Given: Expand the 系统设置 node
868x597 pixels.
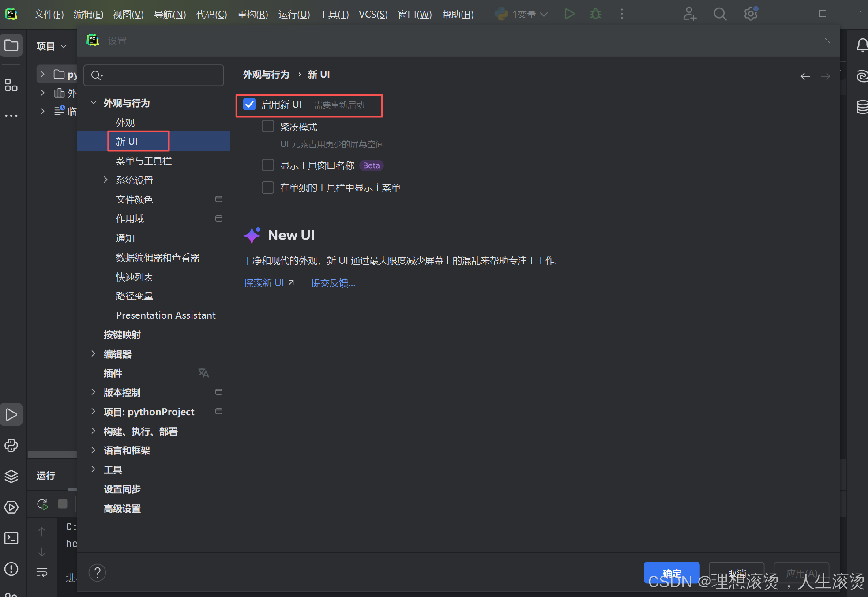Looking at the screenshot, I should [105, 180].
